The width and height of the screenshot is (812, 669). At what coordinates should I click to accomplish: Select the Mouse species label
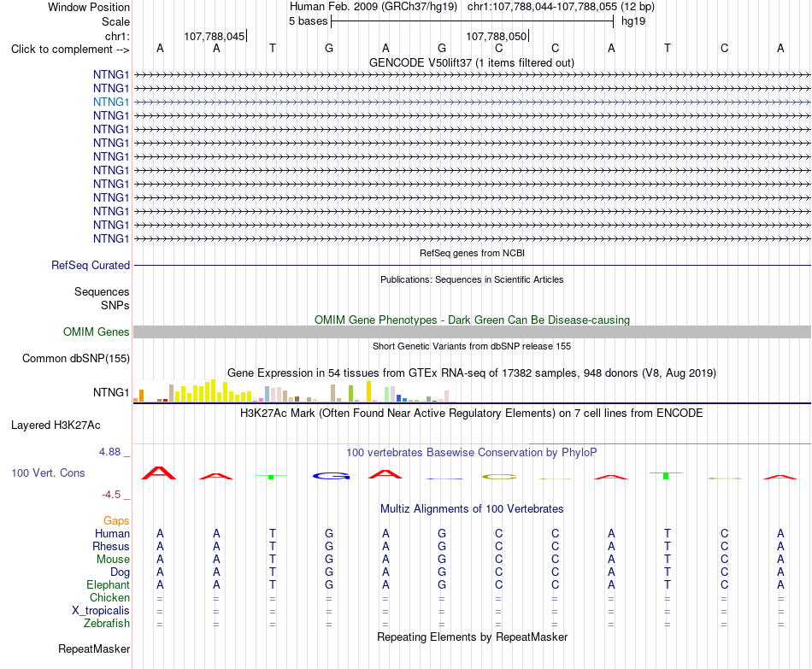click(x=113, y=560)
